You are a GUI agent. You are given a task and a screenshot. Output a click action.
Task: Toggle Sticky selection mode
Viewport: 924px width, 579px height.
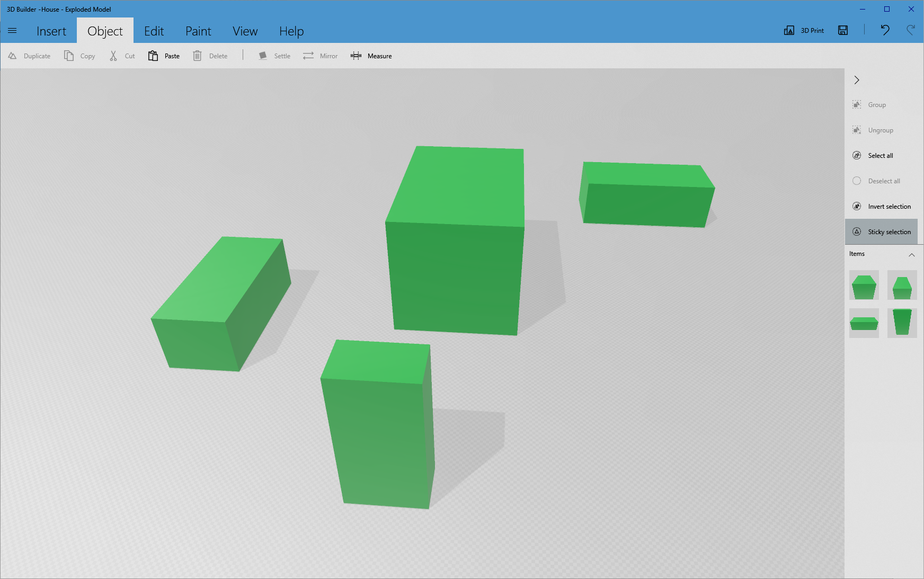click(881, 231)
